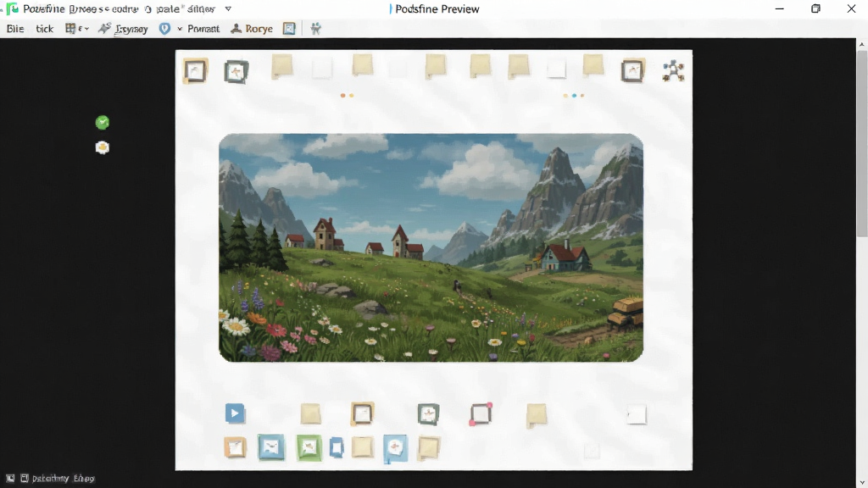Click the square with pink corner handles
This screenshot has height=488, width=868.
pyautogui.click(x=481, y=413)
